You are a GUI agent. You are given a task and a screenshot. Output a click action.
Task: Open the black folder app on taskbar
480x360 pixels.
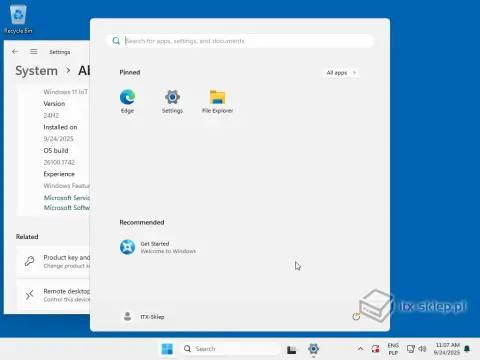click(x=291, y=349)
